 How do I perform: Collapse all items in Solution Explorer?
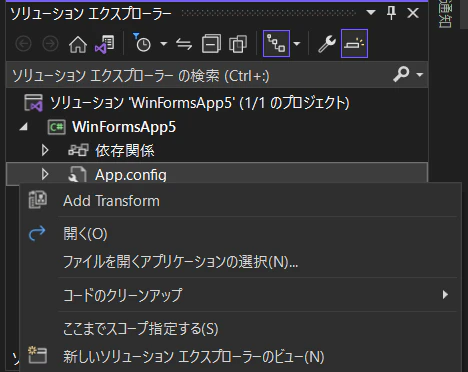211,44
